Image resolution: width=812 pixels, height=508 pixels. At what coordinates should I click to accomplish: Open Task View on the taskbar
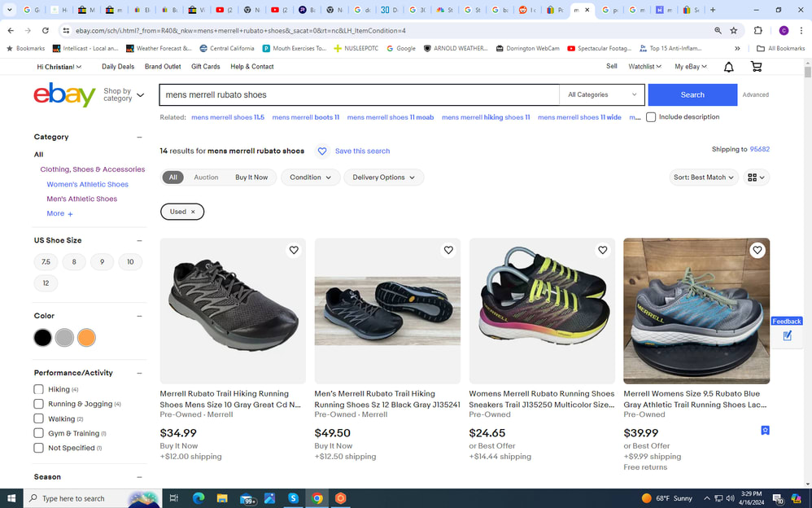pyautogui.click(x=174, y=498)
